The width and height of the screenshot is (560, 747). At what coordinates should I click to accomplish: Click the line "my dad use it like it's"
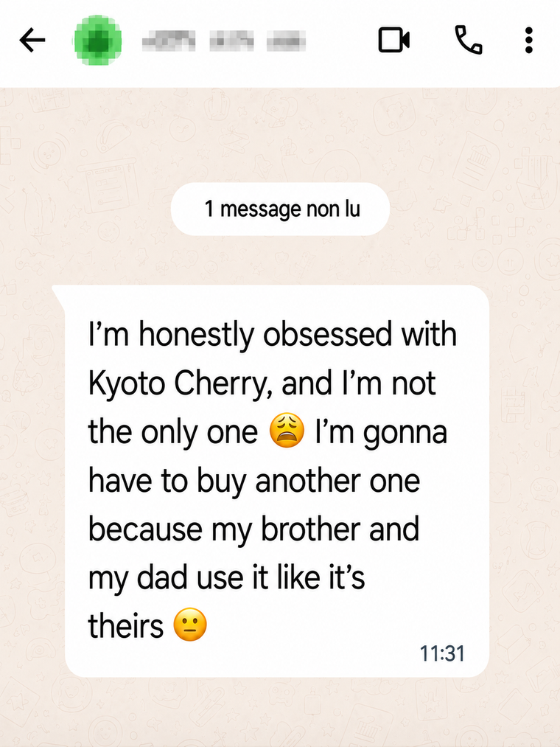227,578
